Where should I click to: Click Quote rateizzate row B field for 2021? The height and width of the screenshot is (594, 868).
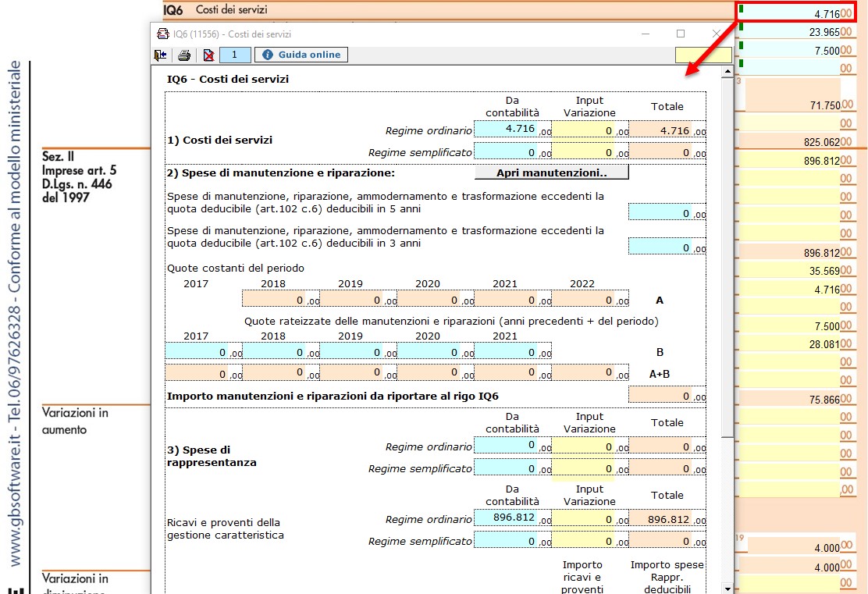[x=513, y=351]
